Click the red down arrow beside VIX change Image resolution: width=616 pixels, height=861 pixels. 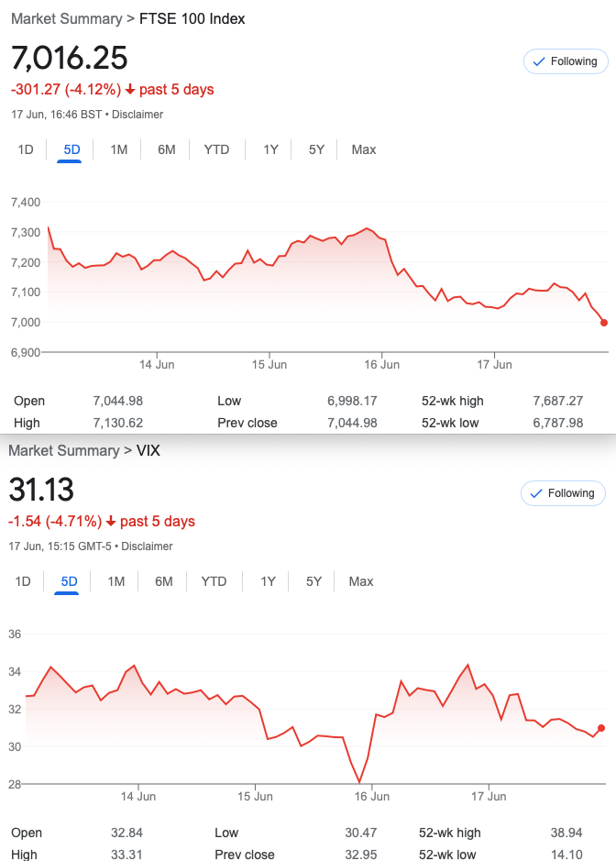pos(111,521)
